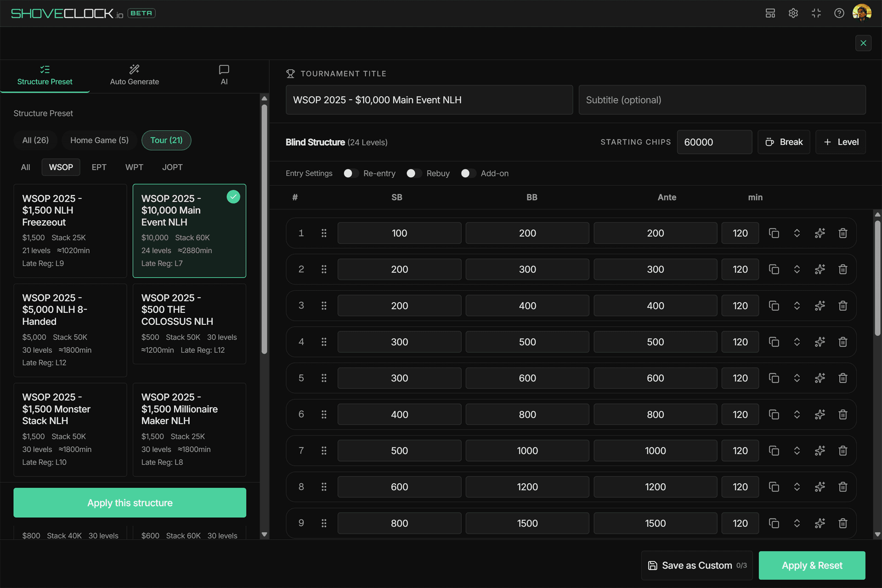Toggle the Add-on switch

[x=469, y=173]
